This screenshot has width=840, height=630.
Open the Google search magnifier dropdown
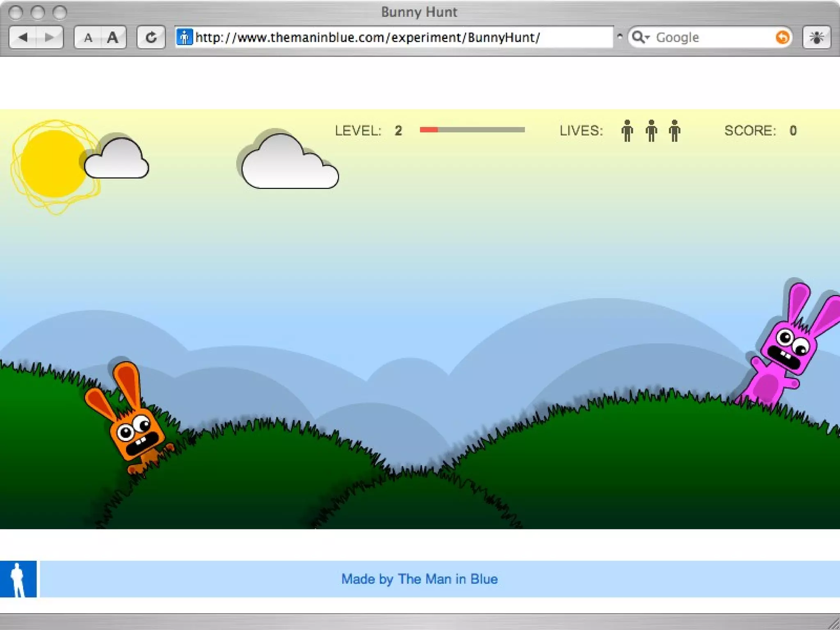(x=640, y=37)
